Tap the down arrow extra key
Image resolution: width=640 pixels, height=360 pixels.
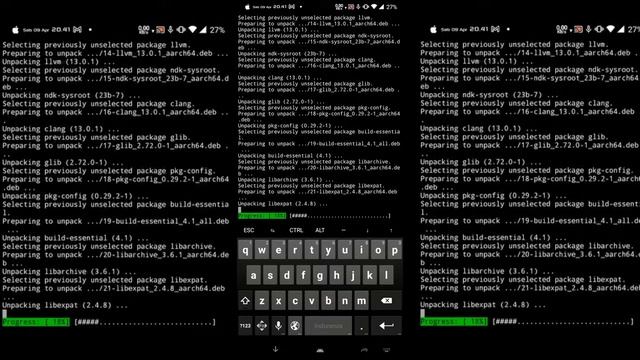[367, 231]
